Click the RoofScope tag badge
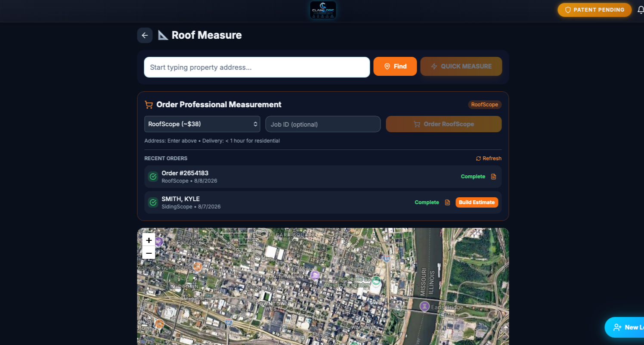The image size is (644, 345). click(485, 105)
